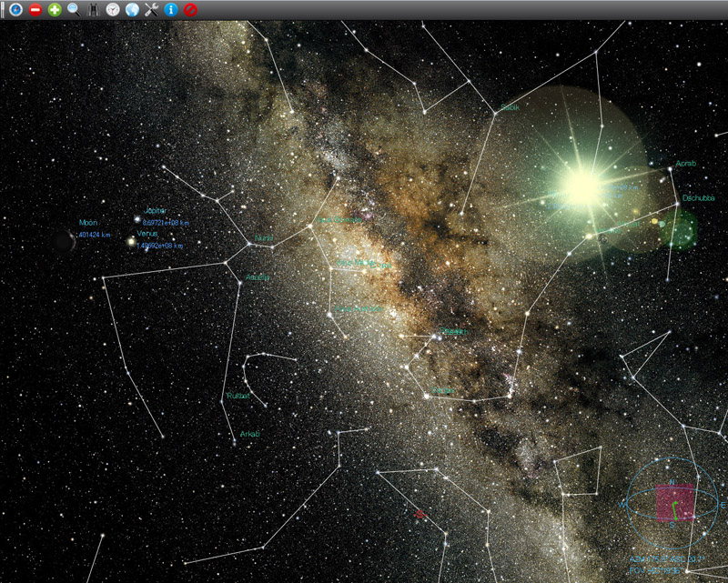
Task: Select the Dschubba star label
Action: (x=698, y=198)
